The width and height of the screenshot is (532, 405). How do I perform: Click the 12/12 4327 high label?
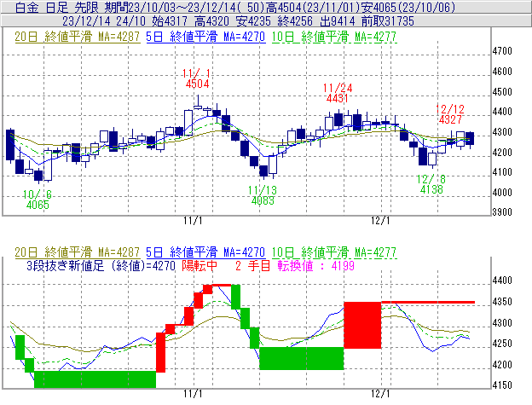pyautogui.click(x=450, y=114)
